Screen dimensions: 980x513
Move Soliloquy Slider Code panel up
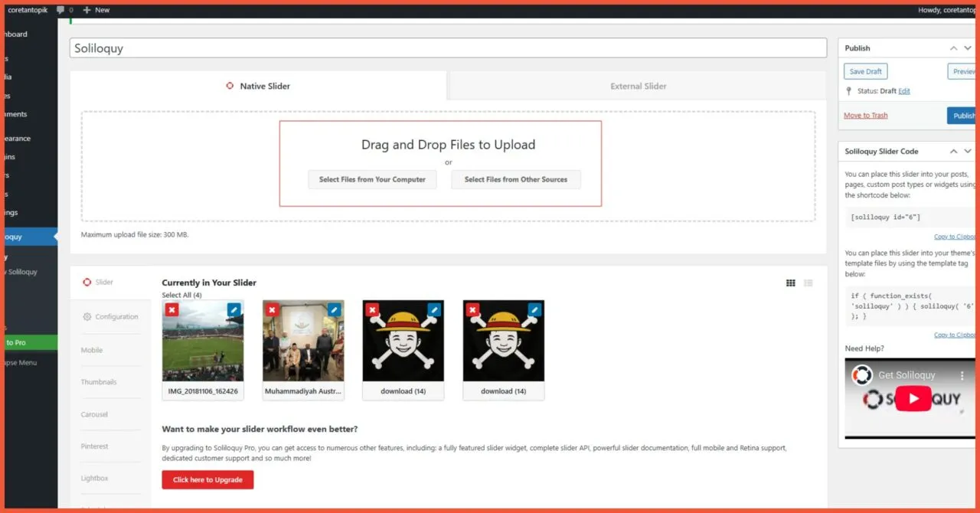[954, 152]
